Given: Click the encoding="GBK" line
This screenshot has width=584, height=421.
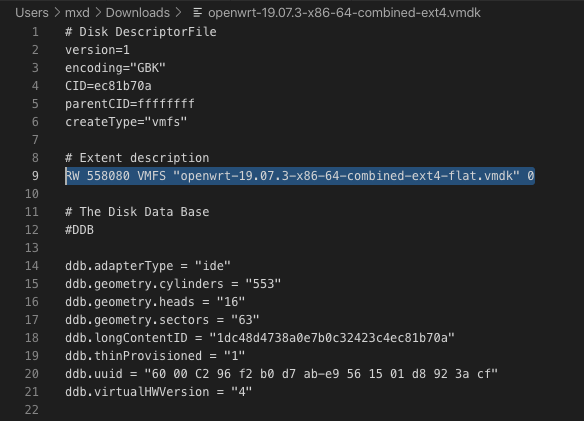Looking at the screenshot, I should click(x=115, y=68).
